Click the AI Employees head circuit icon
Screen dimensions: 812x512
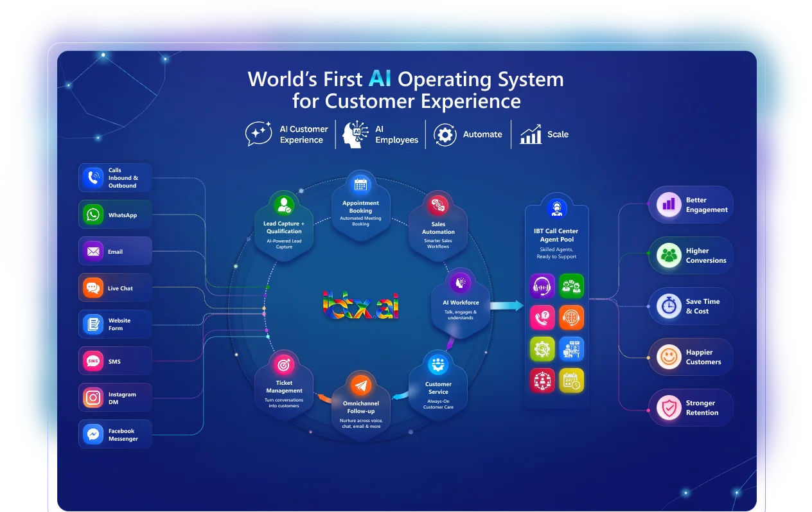tap(355, 134)
